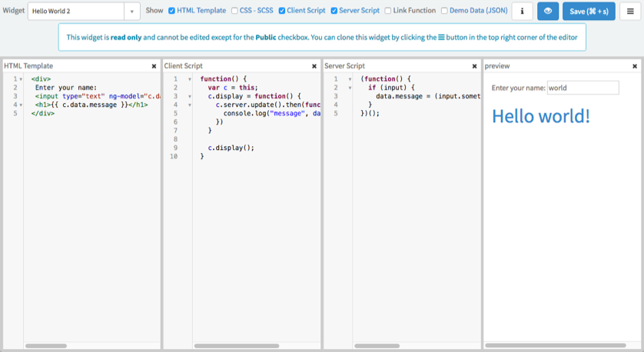Click the bold 'Public' text in the notice
This screenshot has width=644, height=352.
pyautogui.click(x=266, y=38)
